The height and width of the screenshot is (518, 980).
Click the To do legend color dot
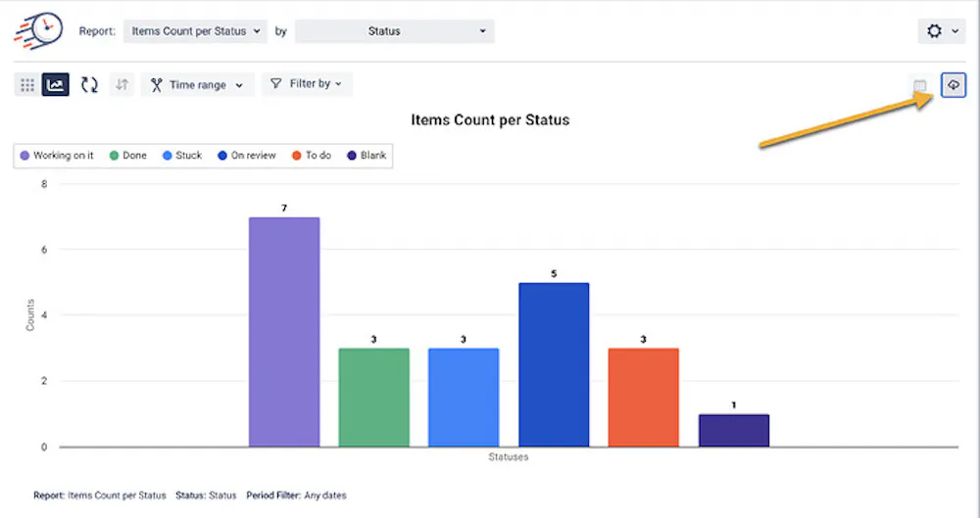(x=297, y=156)
